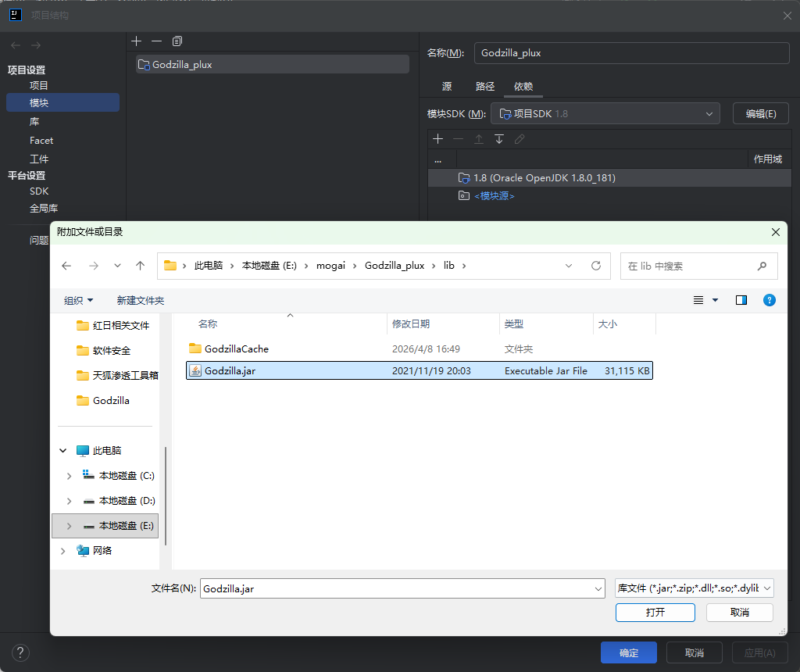The height and width of the screenshot is (672, 800).
Task: Close the attach files dialog
Action: 776,232
